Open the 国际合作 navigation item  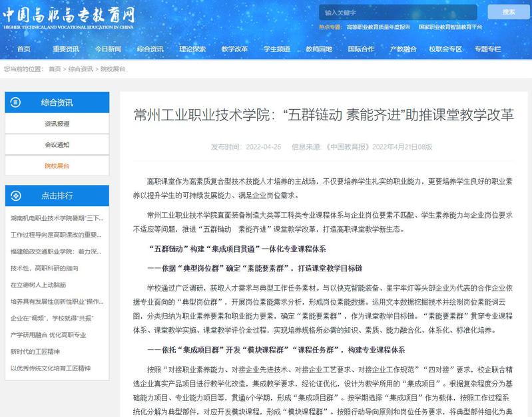tap(361, 49)
